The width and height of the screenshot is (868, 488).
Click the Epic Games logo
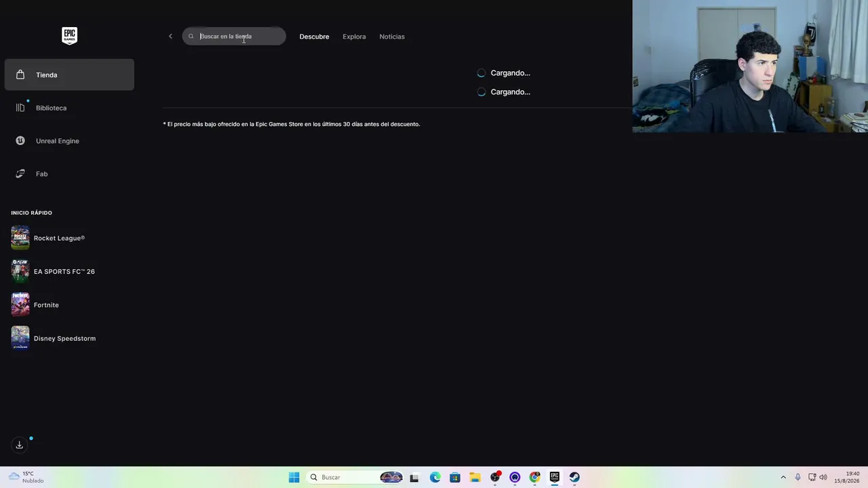tap(69, 36)
